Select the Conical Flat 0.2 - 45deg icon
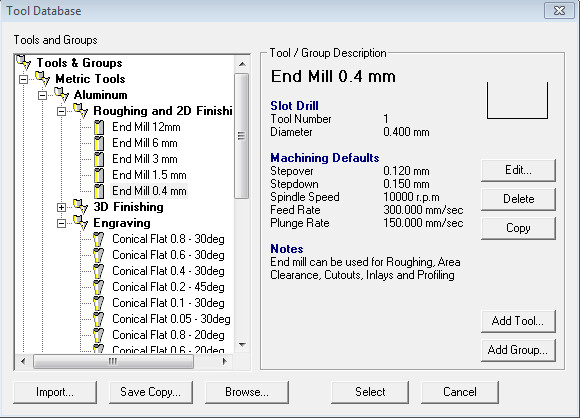580x418 pixels. tap(99, 287)
